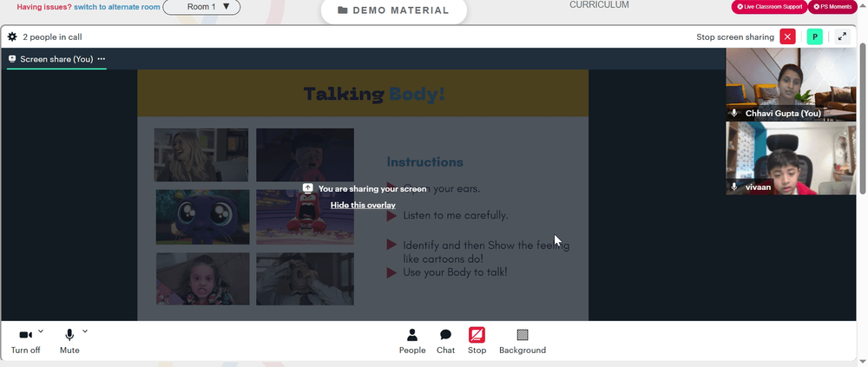Click the big-eyed purple cartoon image
The image size is (868, 367).
click(x=202, y=217)
